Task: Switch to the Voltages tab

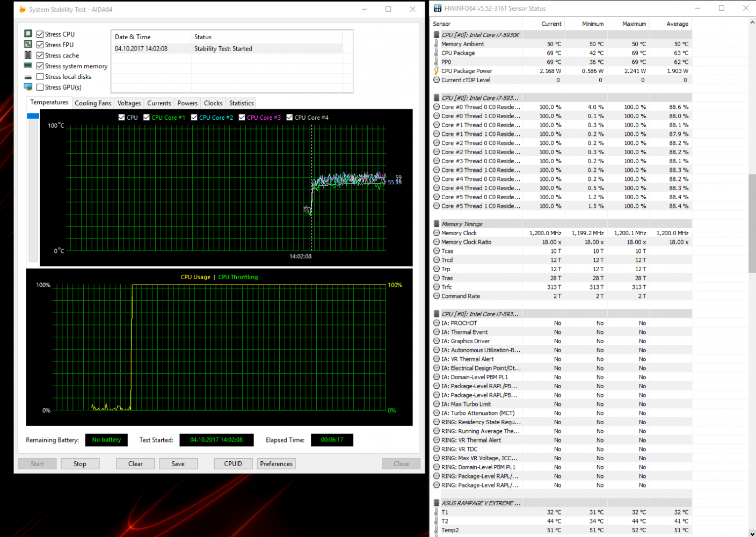Action: pyautogui.click(x=129, y=103)
